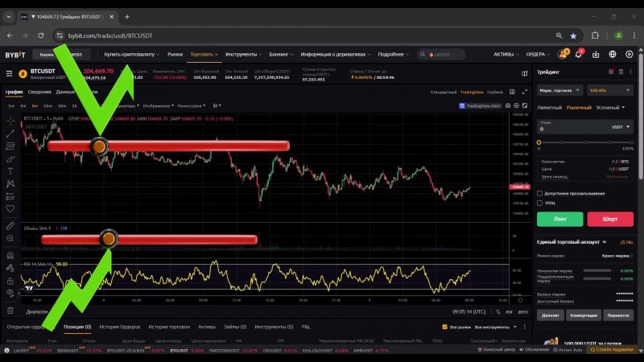Select the crosshair cursor tool on chart
Screen dimensions: 644x362
[10, 121]
